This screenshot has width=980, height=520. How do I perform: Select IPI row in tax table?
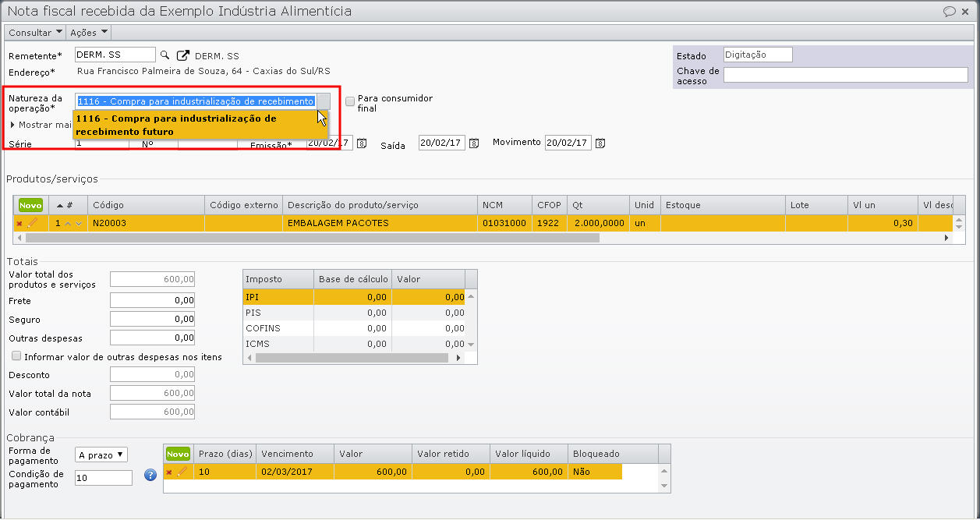354,297
